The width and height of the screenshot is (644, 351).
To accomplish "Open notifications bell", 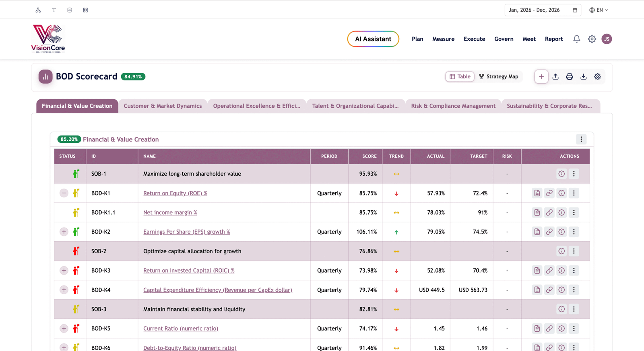I will point(577,39).
